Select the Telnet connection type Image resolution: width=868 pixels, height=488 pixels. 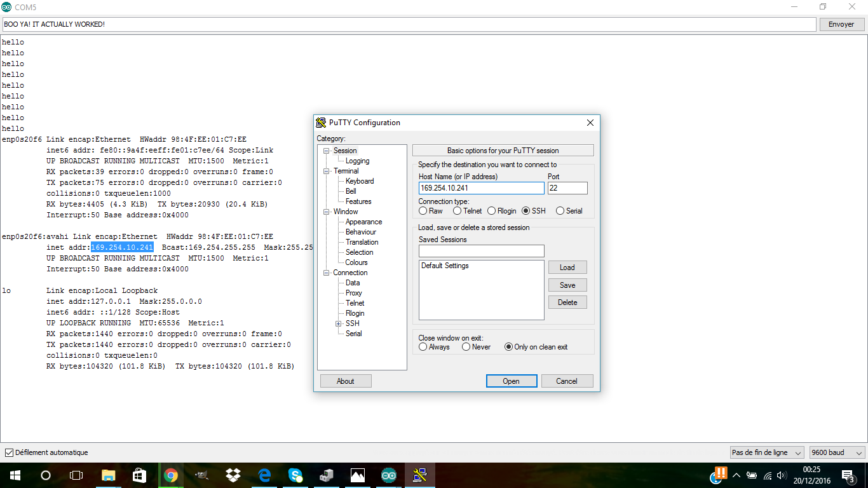coord(458,211)
